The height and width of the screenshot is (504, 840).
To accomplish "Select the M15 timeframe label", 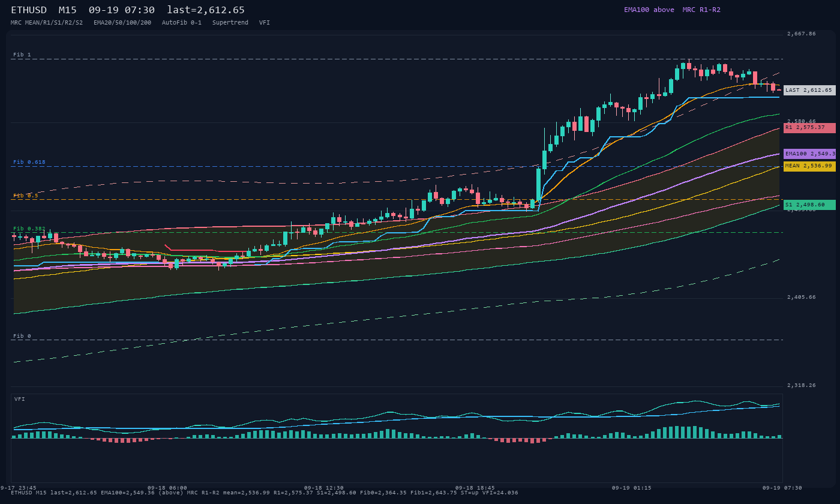I will [67, 10].
